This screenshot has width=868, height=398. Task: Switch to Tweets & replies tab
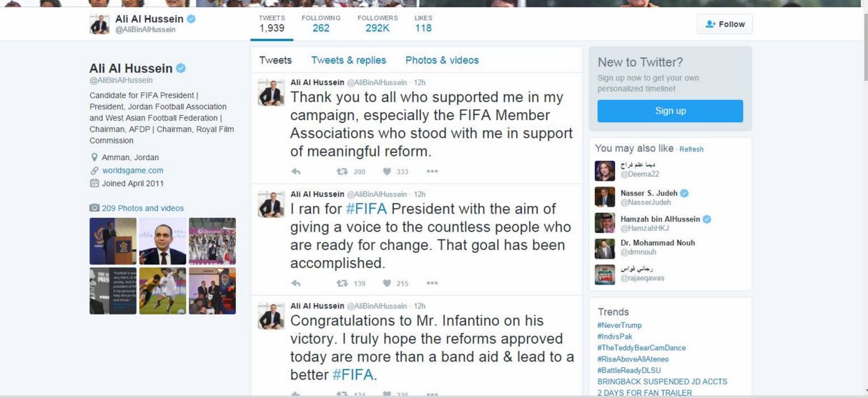click(348, 60)
